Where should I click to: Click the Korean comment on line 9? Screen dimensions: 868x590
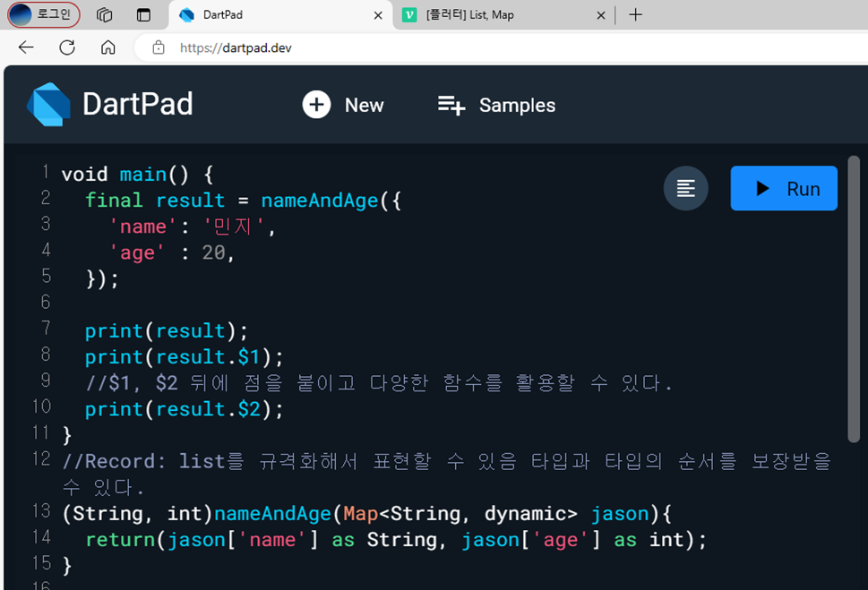[379, 383]
